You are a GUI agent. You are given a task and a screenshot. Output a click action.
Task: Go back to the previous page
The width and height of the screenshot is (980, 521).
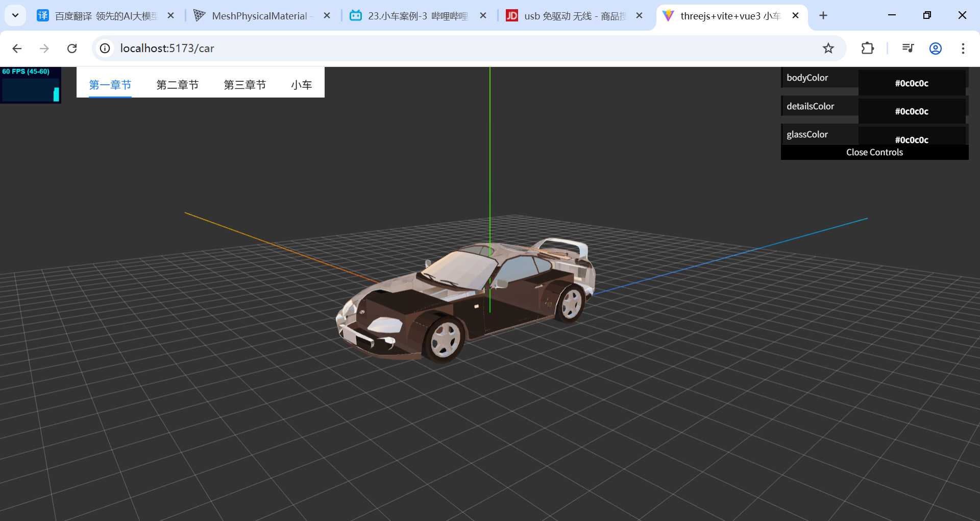17,49
